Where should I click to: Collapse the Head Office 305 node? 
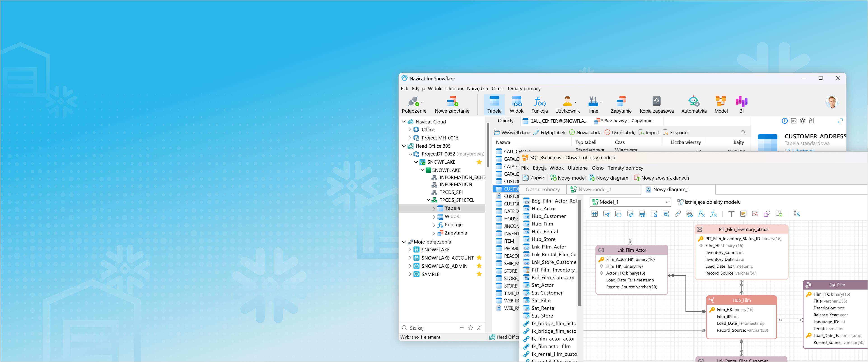404,146
